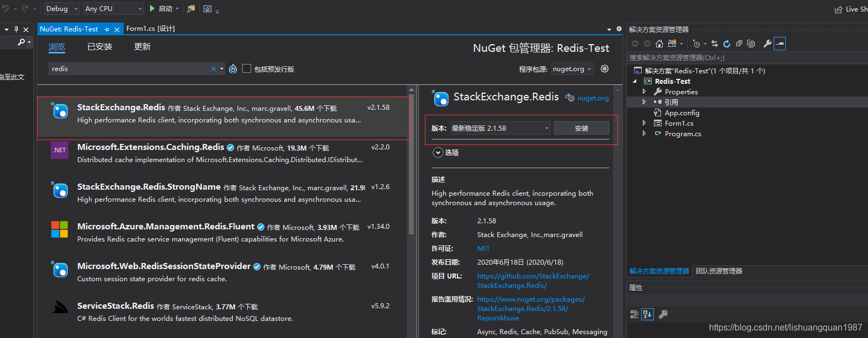Viewport: 868px width, 338px height.
Task: Toggle alphabetical sort in Properties panel
Action: coord(647,314)
